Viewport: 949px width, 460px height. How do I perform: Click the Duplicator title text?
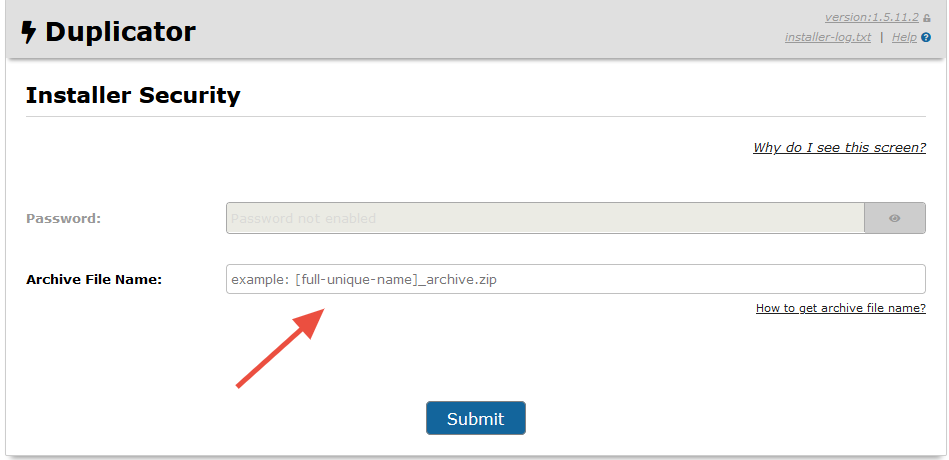point(120,32)
